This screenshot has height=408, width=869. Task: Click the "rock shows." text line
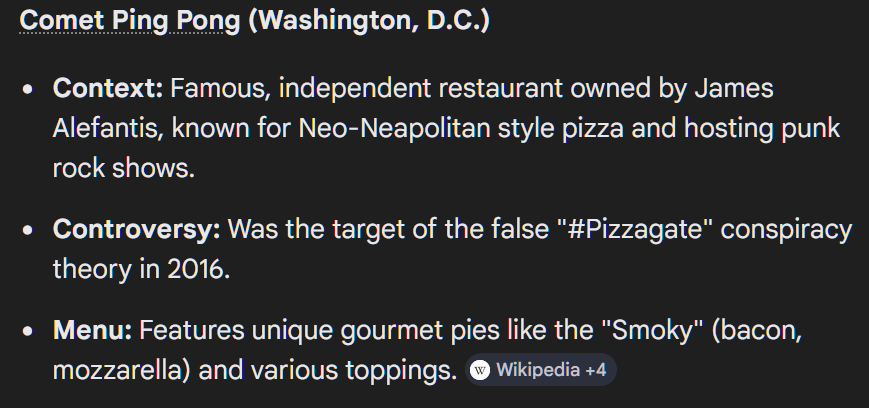point(124,169)
